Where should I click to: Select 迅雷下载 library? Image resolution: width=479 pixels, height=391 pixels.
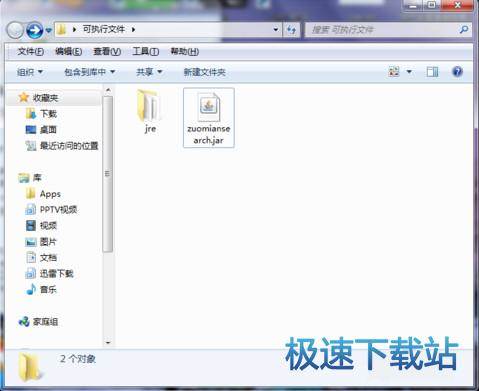(56, 274)
